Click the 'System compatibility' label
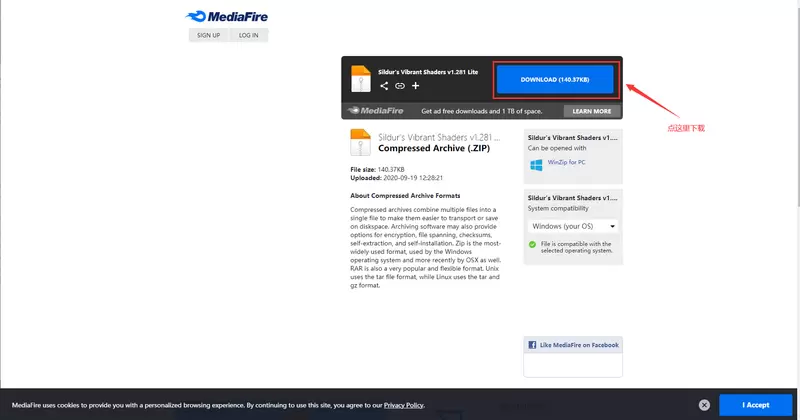 [558, 208]
